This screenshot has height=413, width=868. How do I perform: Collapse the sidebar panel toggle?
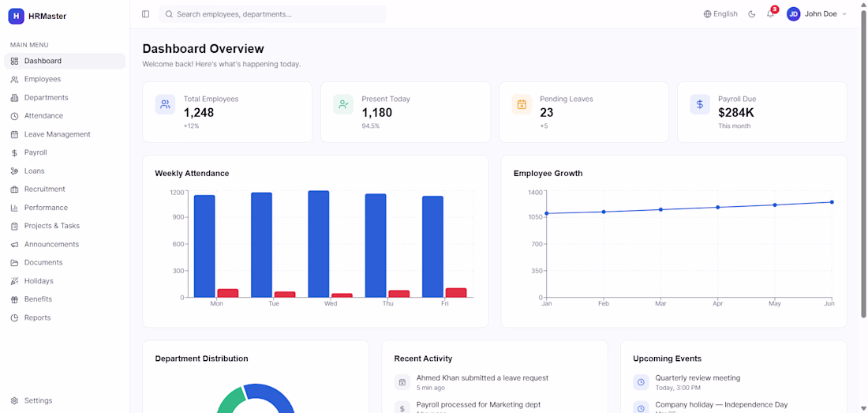[x=146, y=14]
